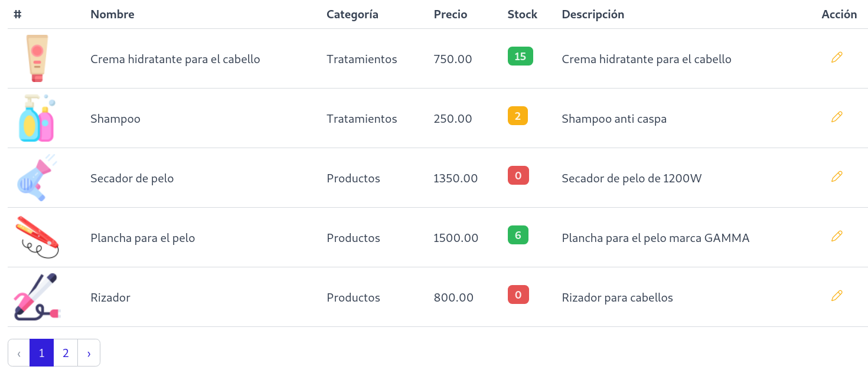Select the shampoo bottles thumbnail
Viewport: 868px width, 373px height.
click(37, 117)
